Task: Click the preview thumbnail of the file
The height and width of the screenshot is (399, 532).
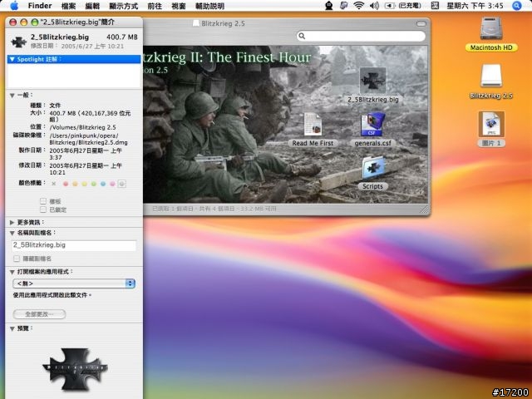Action: tap(75, 369)
